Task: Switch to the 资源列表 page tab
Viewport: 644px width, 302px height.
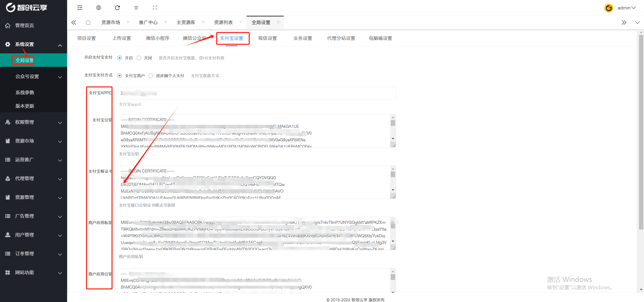Action: click(x=223, y=22)
